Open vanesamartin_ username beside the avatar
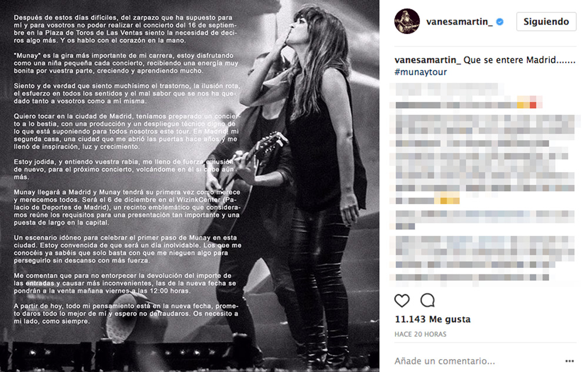This screenshot has width=588, height=372. point(459,22)
